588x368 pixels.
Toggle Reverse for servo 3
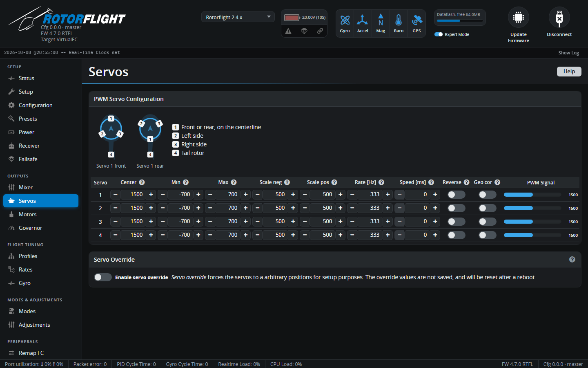coord(457,222)
